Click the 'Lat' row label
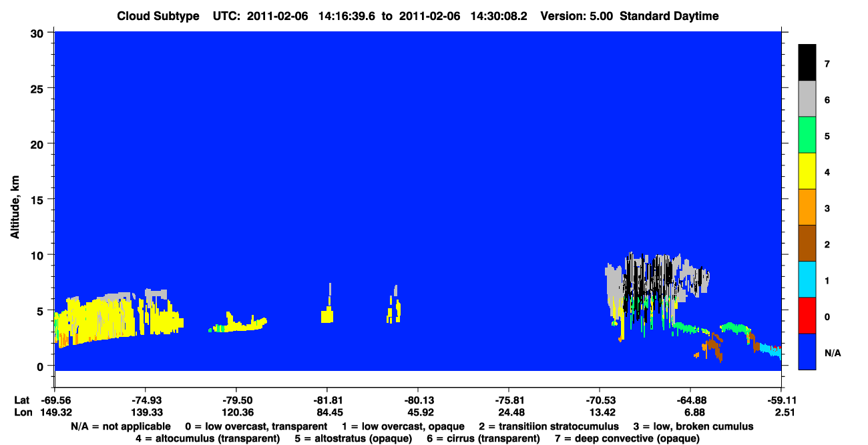This screenshot has width=868, height=445. (21, 400)
